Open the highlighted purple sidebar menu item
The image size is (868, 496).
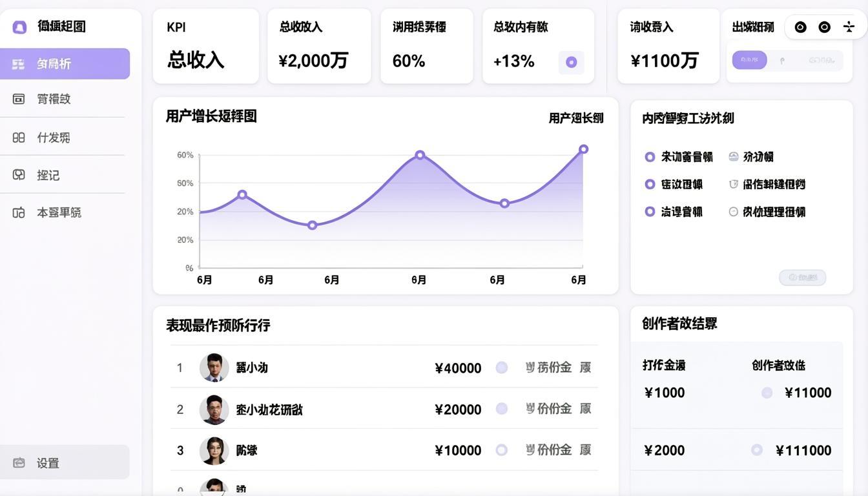(65, 64)
